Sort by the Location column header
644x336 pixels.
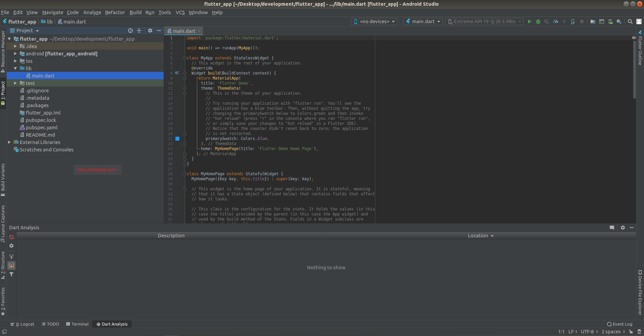click(478, 235)
